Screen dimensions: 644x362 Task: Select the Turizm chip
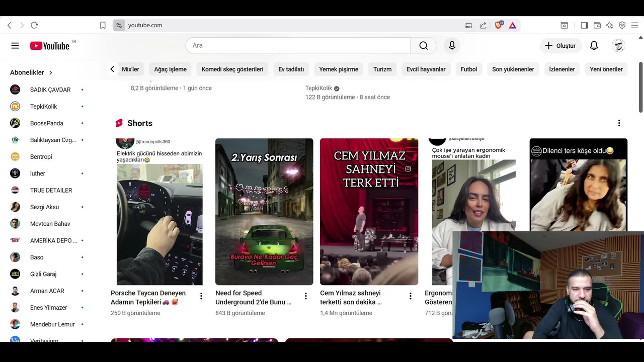[x=382, y=69]
